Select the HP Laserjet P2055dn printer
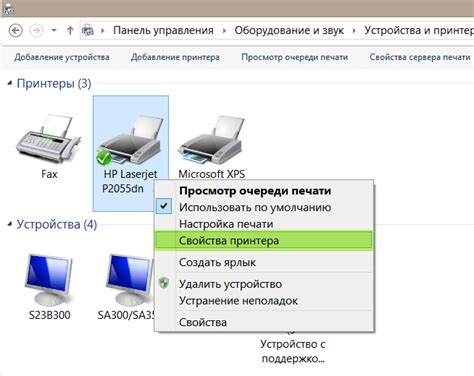 [131, 153]
